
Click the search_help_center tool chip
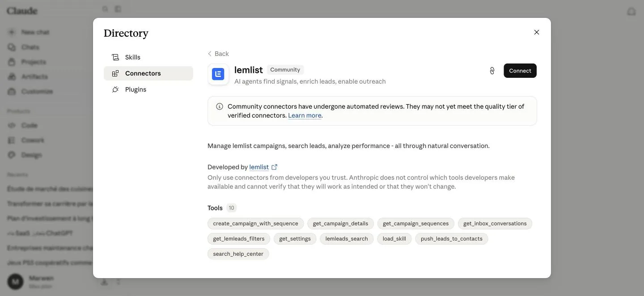click(x=238, y=254)
